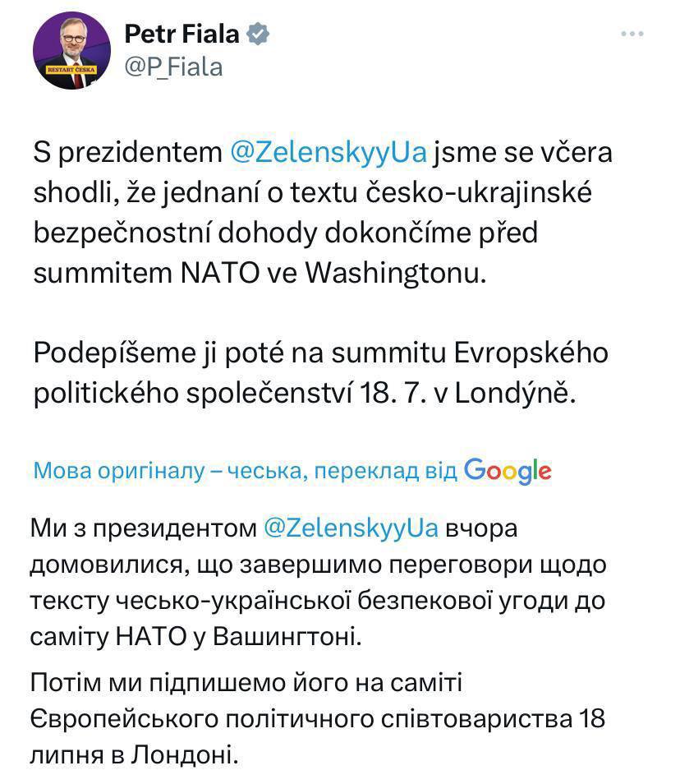Open Petr Fiala's profile avatar
680x784 pixels.
pos(71,52)
